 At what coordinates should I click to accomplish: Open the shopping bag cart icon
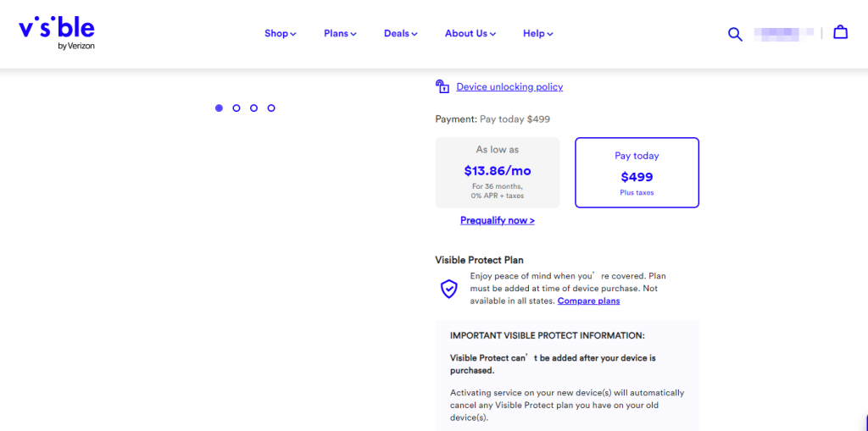(x=840, y=32)
